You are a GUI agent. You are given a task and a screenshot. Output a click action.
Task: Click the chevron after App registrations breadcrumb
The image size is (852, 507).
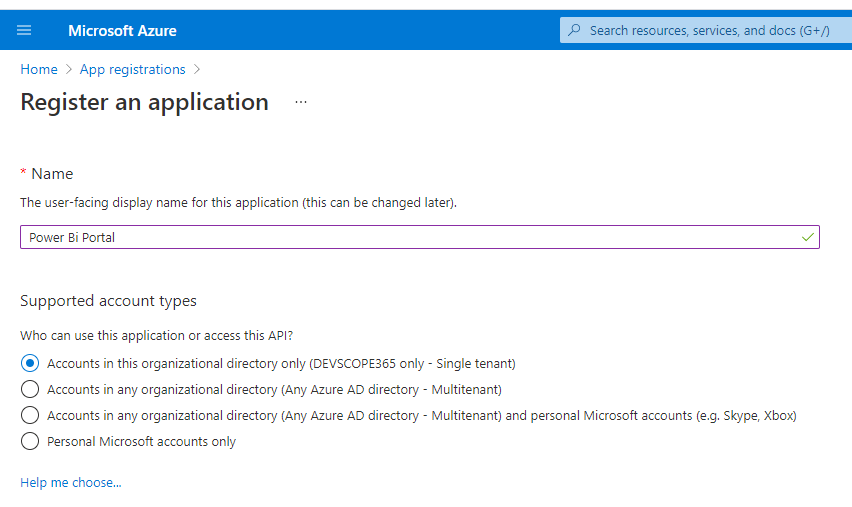pos(197,69)
